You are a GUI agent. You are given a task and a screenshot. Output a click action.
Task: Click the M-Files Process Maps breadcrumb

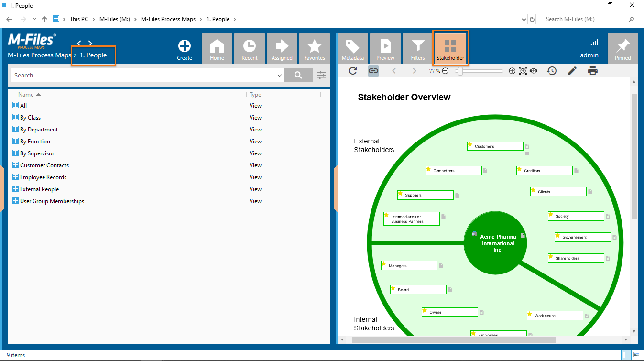(x=40, y=55)
